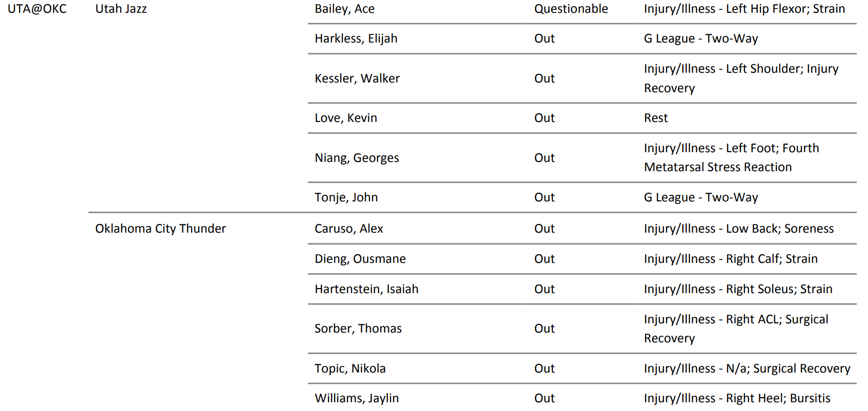868x411 pixels.
Task: Click player name Harkless, Elijah
Action: 356,39
